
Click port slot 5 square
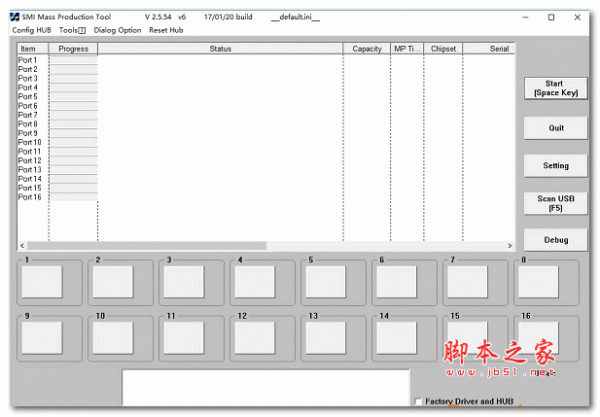tap(326, 282)
